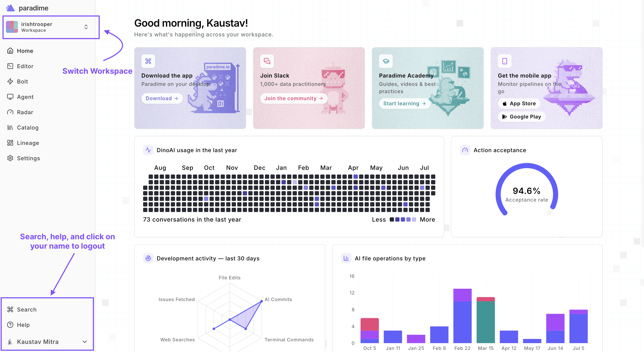Click the Editor code icon
The height and width of the screenshot is (352, 644).
[x=10, y=66]
